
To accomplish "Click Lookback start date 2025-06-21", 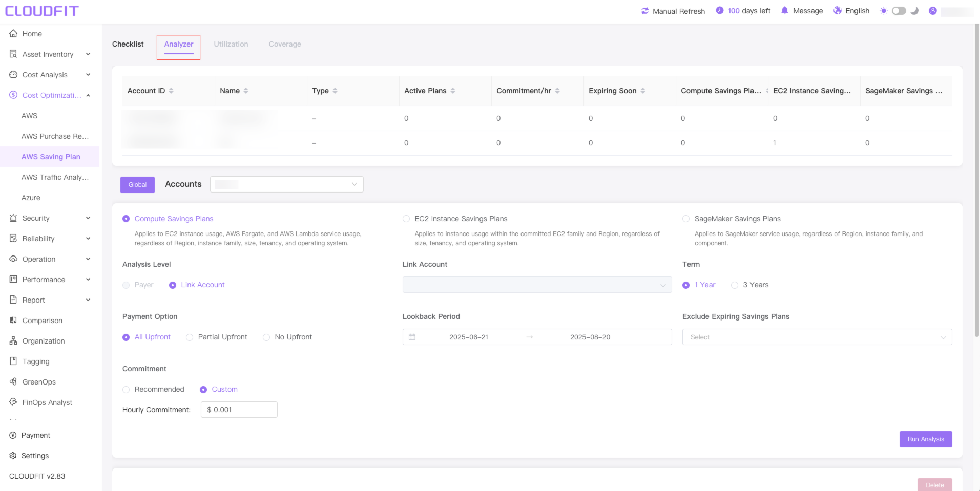I will (x=469, y=337).
